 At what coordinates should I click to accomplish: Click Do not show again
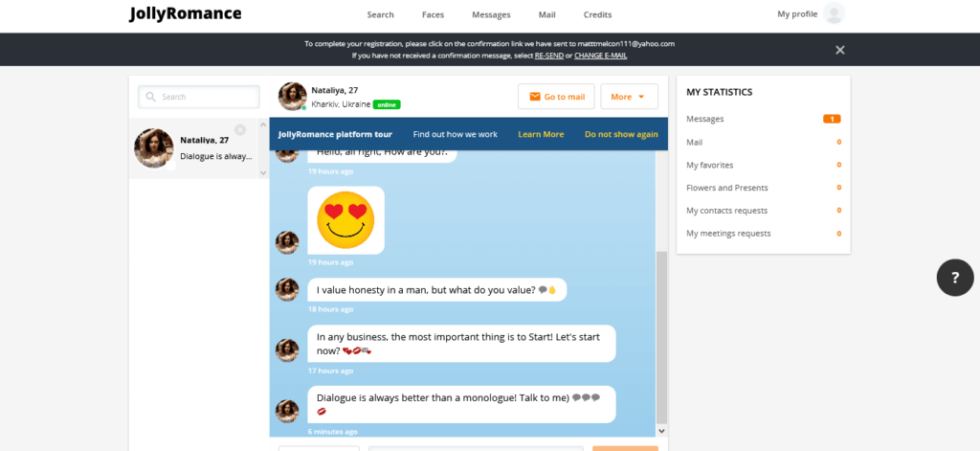(621, 134)
